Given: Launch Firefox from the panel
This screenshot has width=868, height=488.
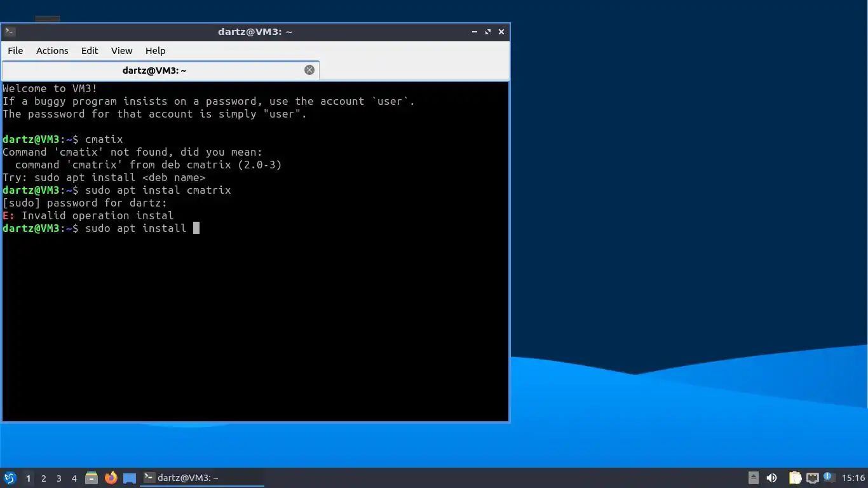Looking at the screenshot, I should [111, 478].
